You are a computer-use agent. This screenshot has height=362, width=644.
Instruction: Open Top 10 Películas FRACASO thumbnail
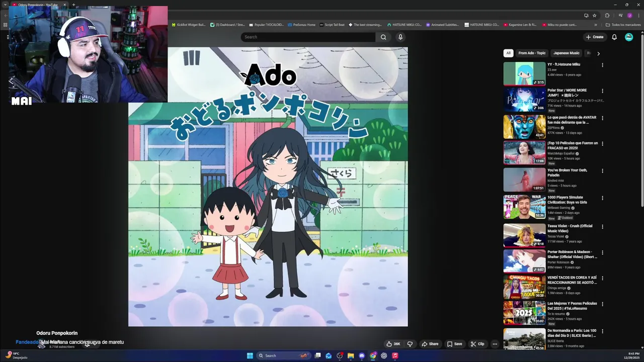[524, 152]
